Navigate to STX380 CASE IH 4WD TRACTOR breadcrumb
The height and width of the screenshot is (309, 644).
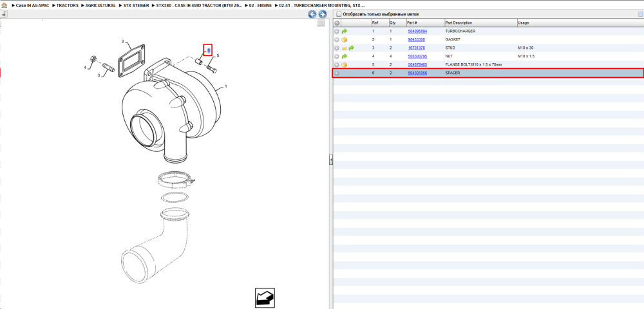(199, 6)
